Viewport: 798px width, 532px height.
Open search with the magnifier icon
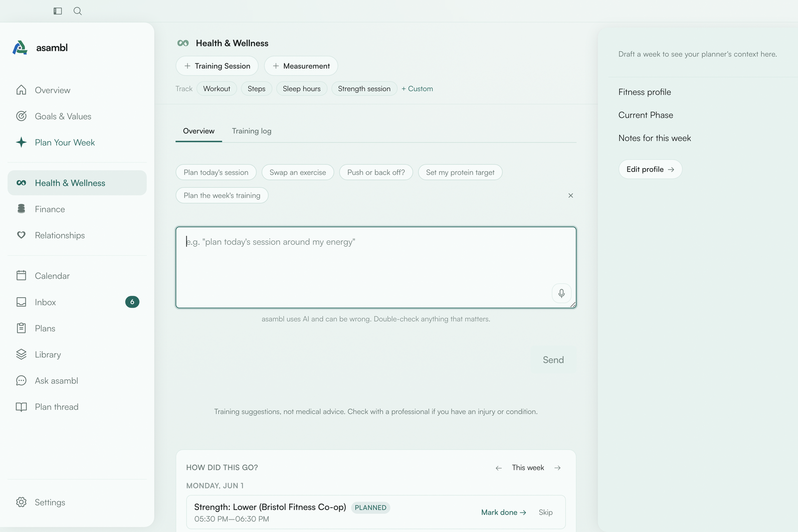pos(78,11)
